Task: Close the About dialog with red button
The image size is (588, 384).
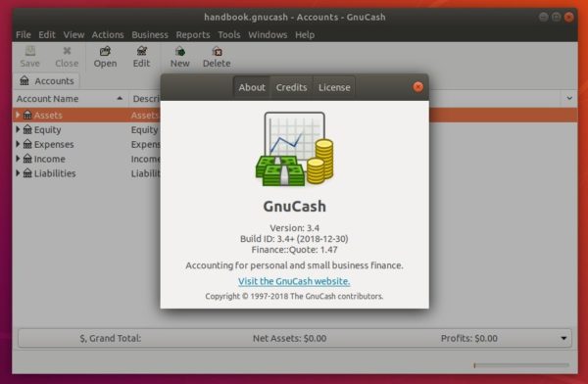Action: 417,87
